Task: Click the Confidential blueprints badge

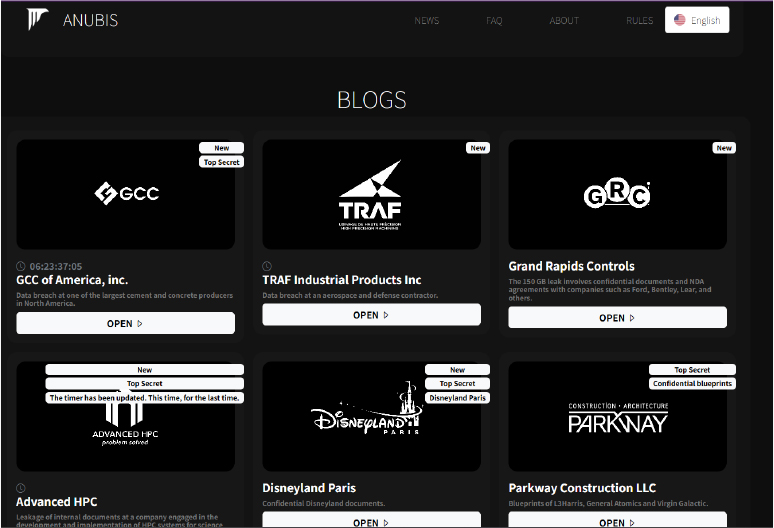Action: pyautogui.click(x=692, y=383)
